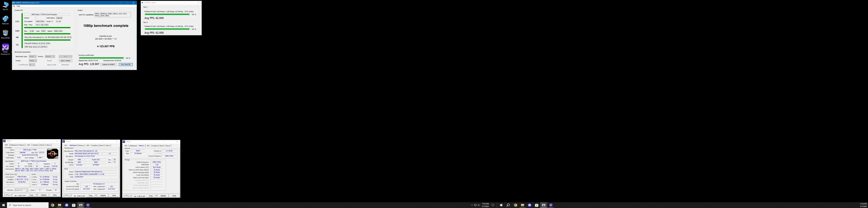Screen dimensions: 868x208
Task: Click Close button in CPU-Z Mainboard-tab window
Action: point(114,196)
